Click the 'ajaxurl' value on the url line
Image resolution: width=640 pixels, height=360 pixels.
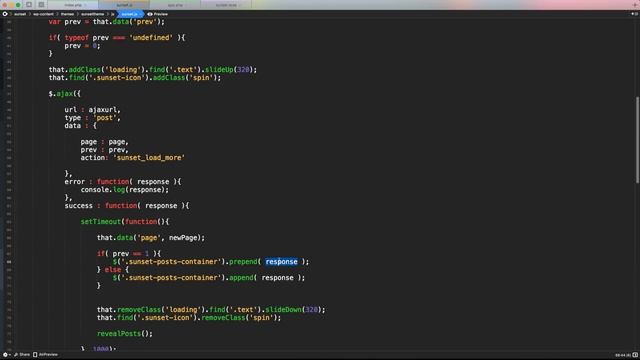click(102, 110)
